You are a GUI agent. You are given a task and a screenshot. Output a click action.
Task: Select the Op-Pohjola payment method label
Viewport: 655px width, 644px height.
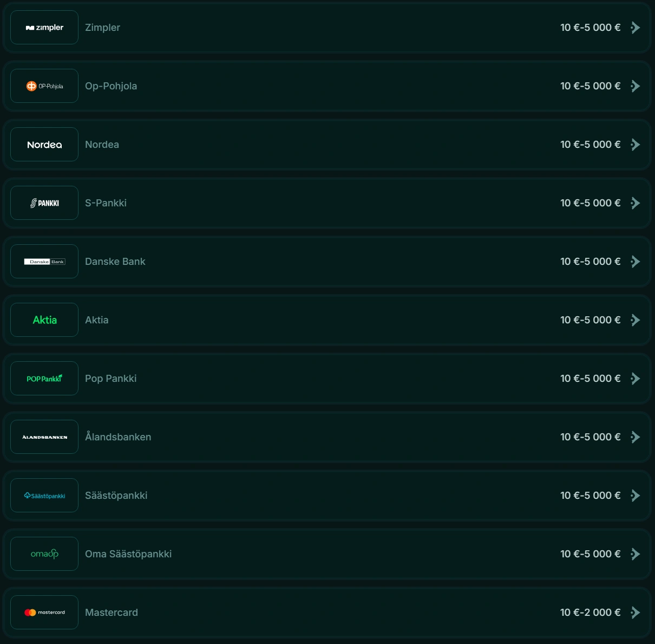[111, 86]
